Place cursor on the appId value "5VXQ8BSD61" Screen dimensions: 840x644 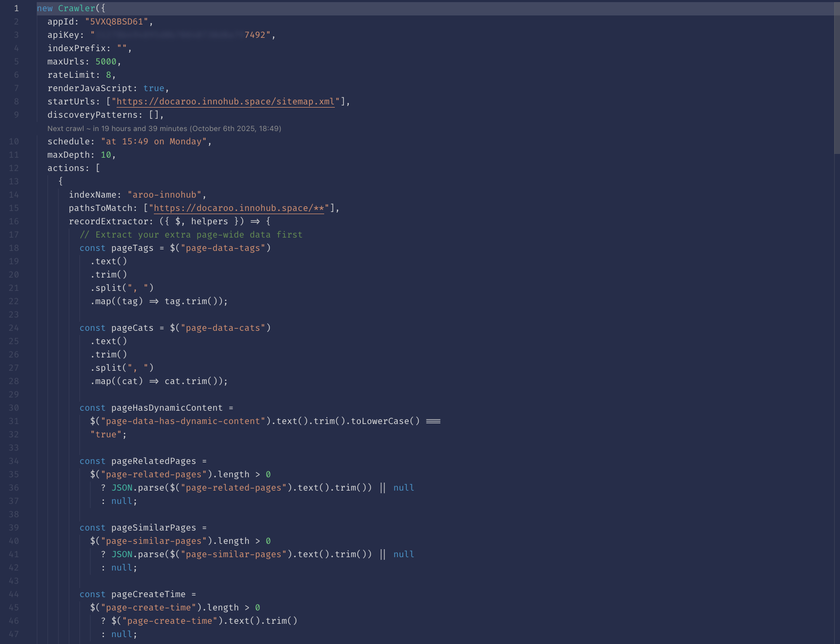(117, 22)
